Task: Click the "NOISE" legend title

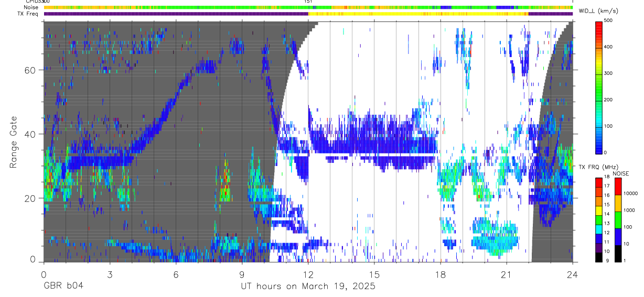Action: 621,173
